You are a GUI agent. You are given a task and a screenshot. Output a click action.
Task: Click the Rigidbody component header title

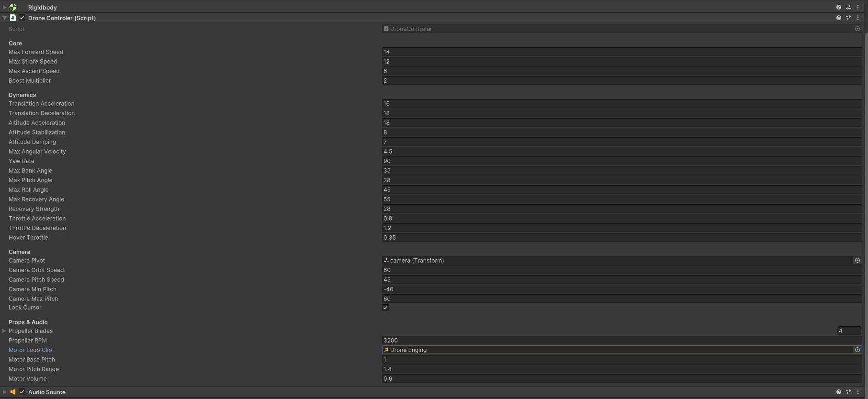[43, 7]
